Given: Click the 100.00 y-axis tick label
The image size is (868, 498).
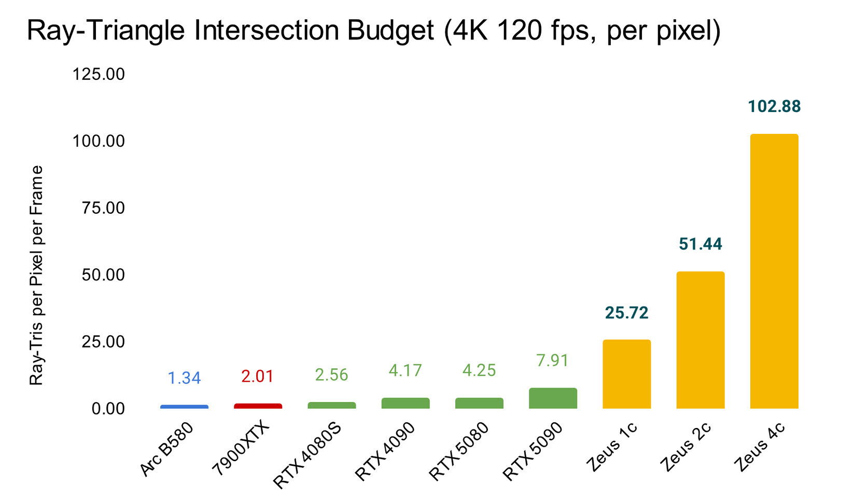Looking at the screenshot, I should [x=99, y=141].
